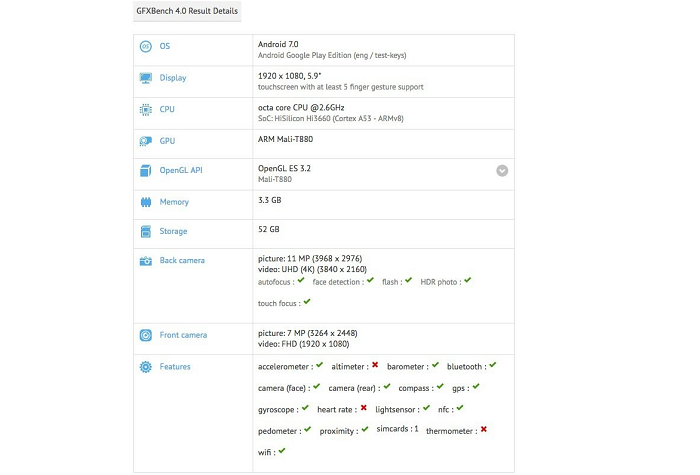Click the thermometer red cross mark
The image size is (700, 475).
[484, 429]
